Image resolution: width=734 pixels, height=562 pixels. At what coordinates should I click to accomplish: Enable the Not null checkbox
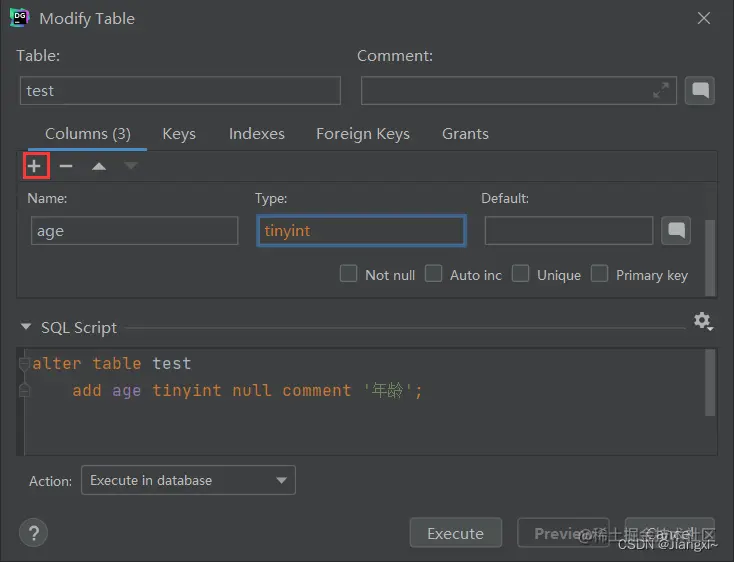(349, 274)
